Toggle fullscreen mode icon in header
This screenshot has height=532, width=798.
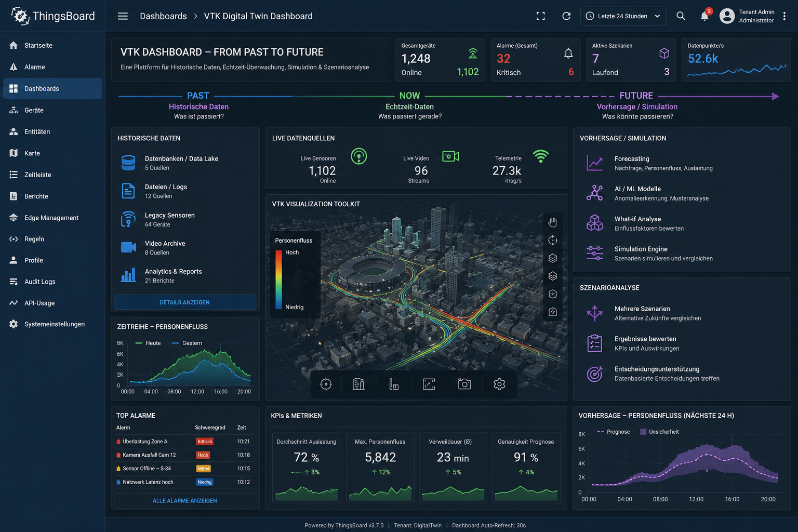(541, 16)
